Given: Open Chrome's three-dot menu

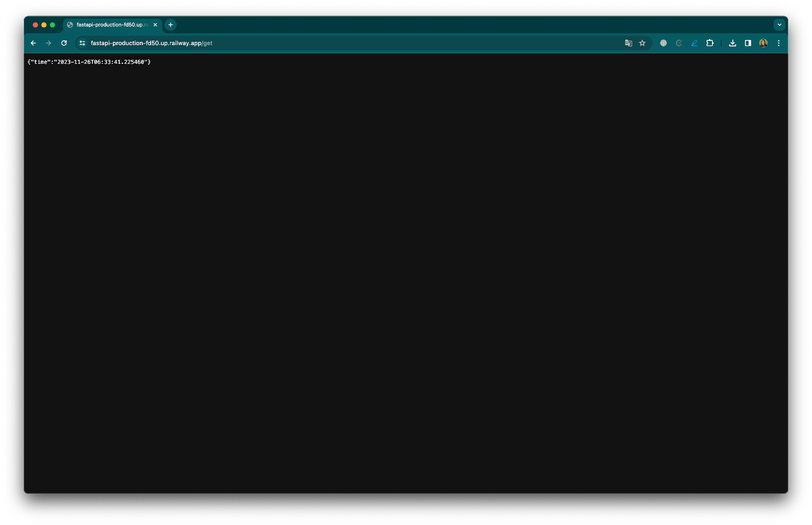Looking at the screenshot, I should tap(779, 43).
